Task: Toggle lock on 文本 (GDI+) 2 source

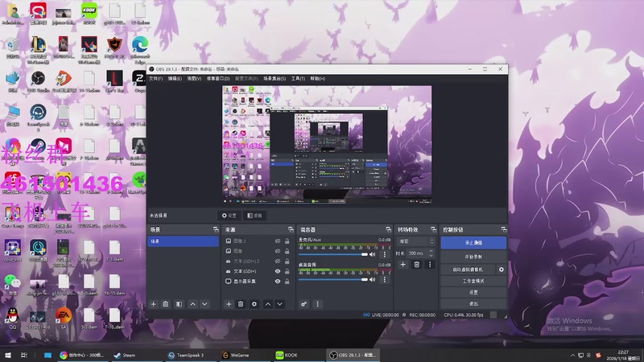Action: 287,261
